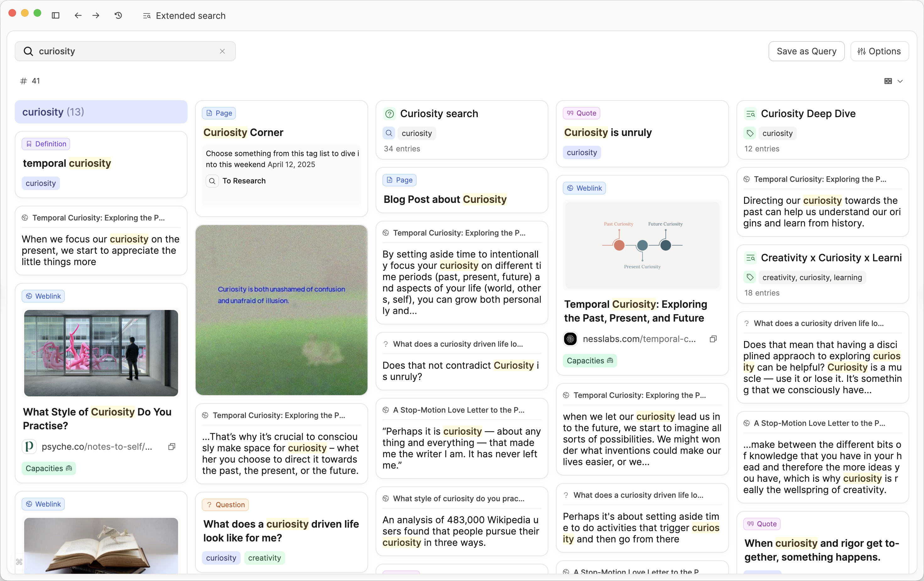The width and height of the screenshot is (924, 581).
Task: Click the search icon next to To Research
Action: pyautogui.click(x=212, y=181)
